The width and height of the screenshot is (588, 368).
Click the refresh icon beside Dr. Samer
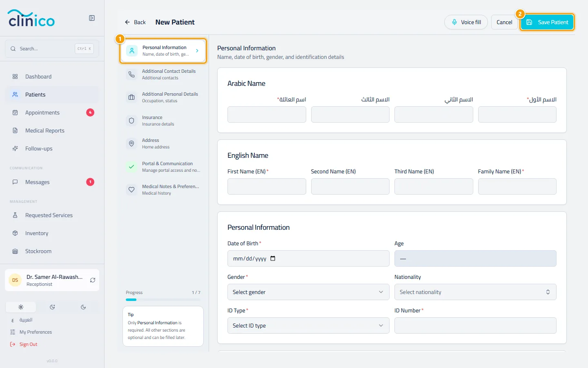click(x=93, y=280)
